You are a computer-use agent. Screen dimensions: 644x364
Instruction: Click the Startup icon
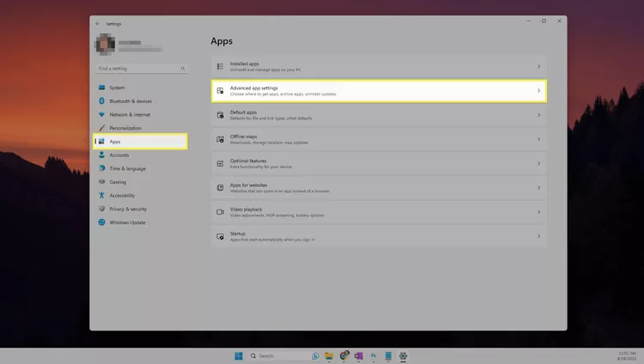pos(220,236)
